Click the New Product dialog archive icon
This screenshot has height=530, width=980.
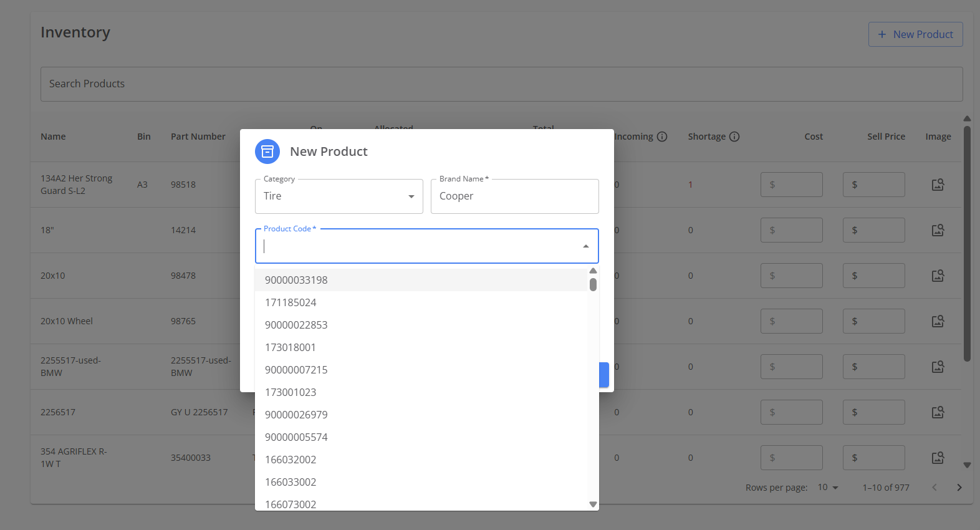[267, 152]
